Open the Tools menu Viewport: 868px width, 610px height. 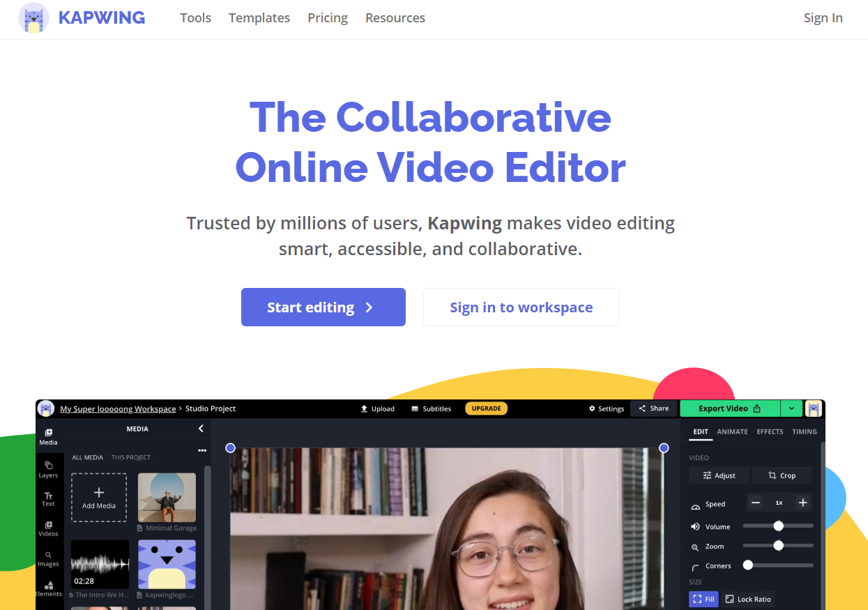tap(195, 18)
